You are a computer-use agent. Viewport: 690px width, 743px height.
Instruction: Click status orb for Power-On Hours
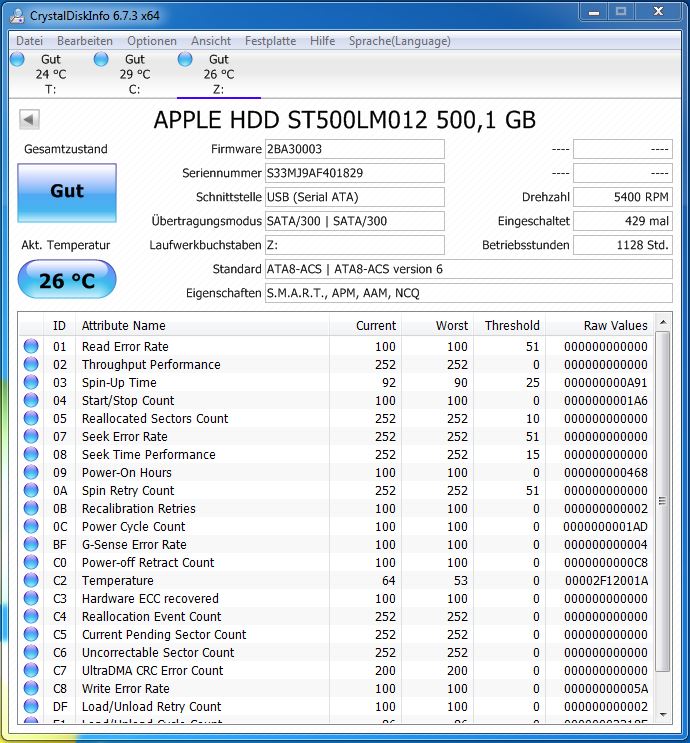(x=31, y=472)
